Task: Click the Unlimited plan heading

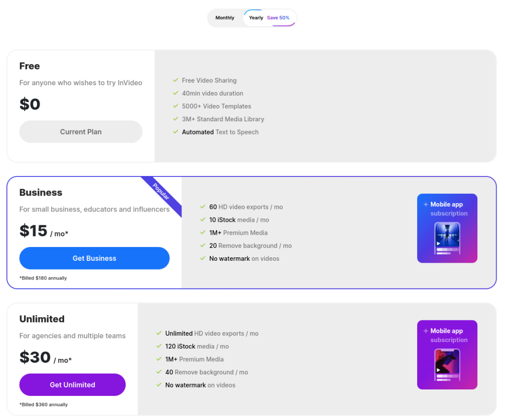Action: click(42, 319)
